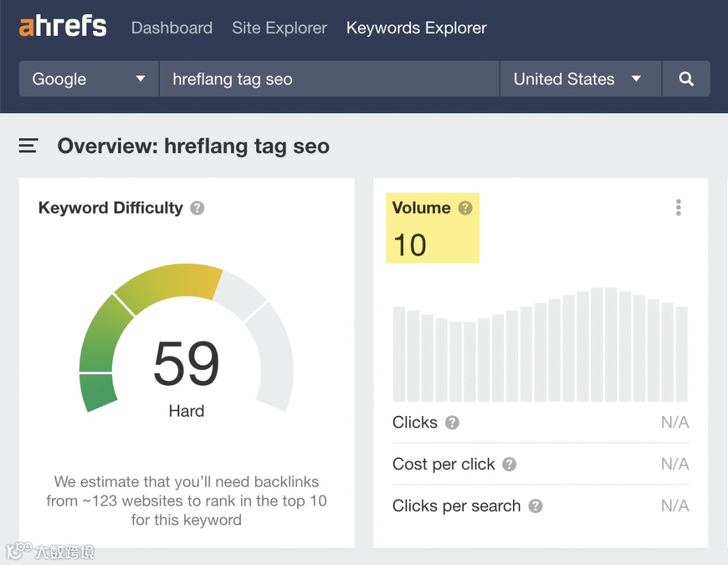
Task: Click Keyword Difficulty help question icon
Action: [197, 208]
